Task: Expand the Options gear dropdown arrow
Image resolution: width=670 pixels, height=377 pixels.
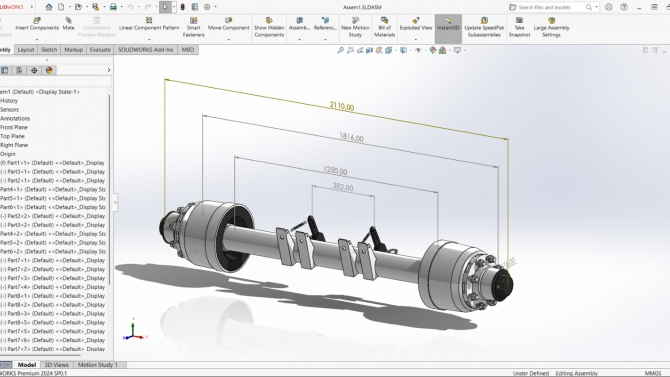Action: click(215, 7)
